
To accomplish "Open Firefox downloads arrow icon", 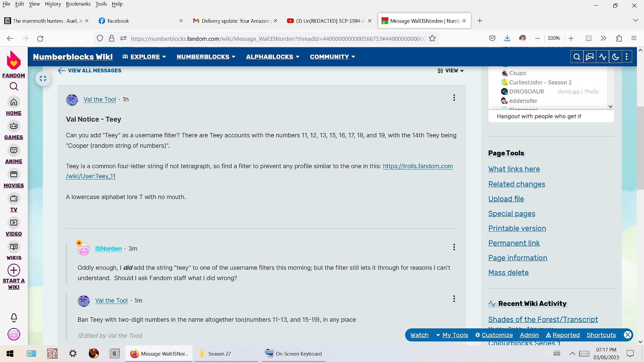I will [507, 38].
